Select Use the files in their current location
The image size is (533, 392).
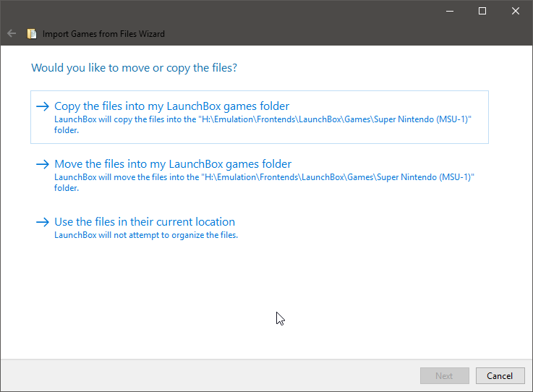pyautogui.click(x=260, y=227)
